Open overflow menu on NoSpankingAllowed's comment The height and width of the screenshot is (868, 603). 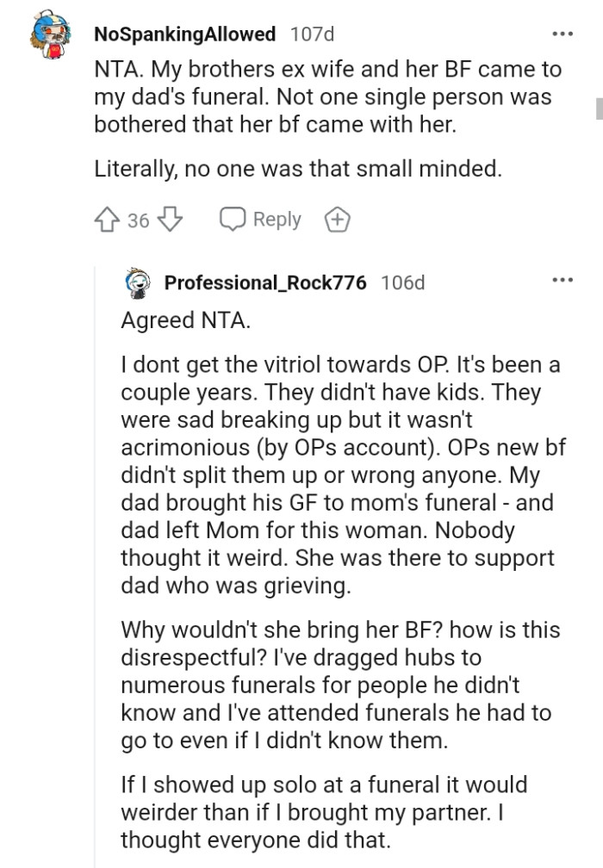(x=562, y=32)
